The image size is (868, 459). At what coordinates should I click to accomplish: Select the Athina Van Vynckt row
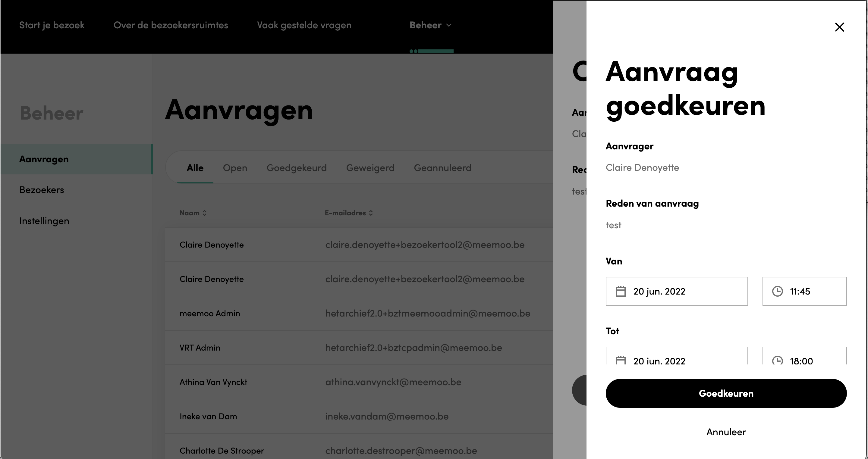[x=359, y=382]
